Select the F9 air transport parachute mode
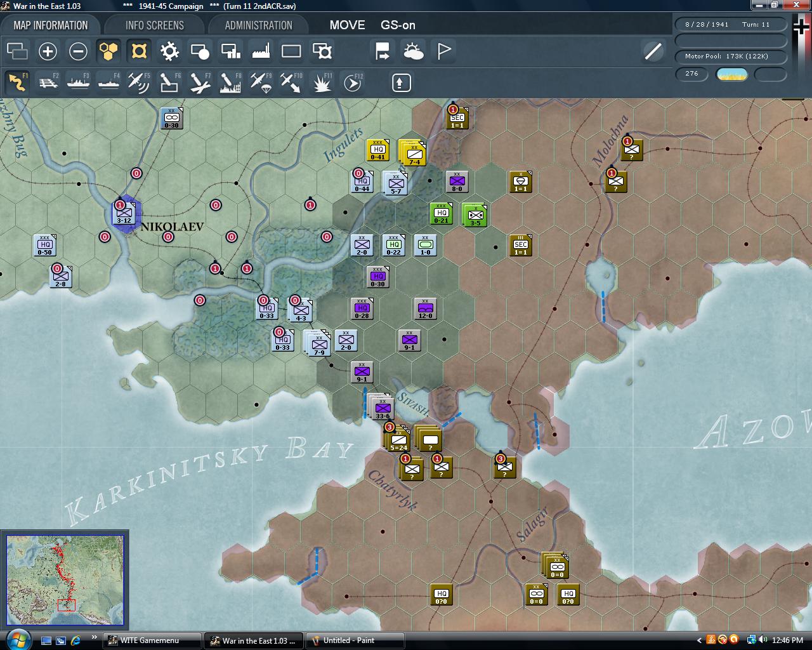812x650 pixels. pyautogui.click(x=261, y=83)
